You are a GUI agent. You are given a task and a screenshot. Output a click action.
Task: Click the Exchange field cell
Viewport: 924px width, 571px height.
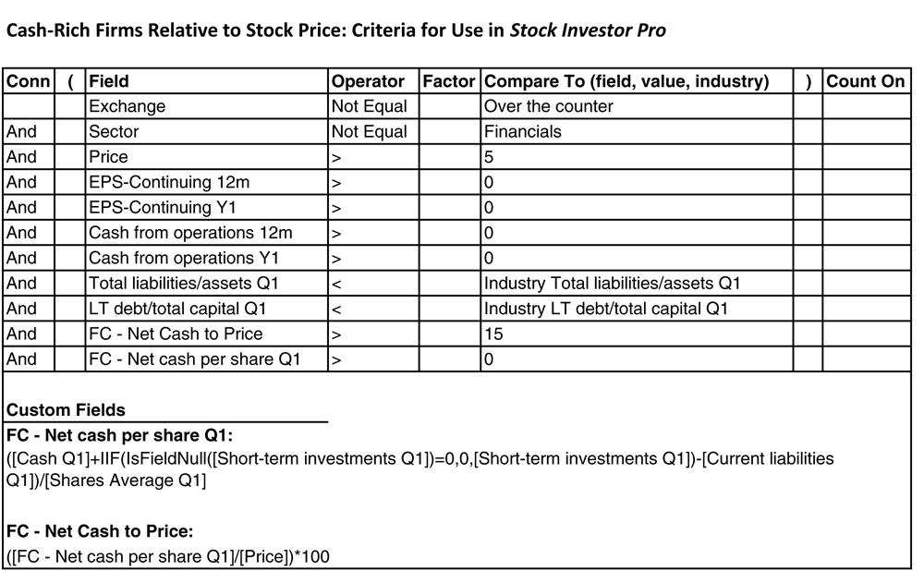[206, 106]
